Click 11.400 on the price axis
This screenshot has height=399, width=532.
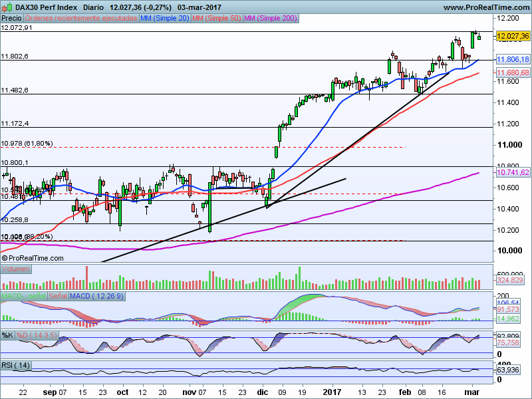point(507,102)
